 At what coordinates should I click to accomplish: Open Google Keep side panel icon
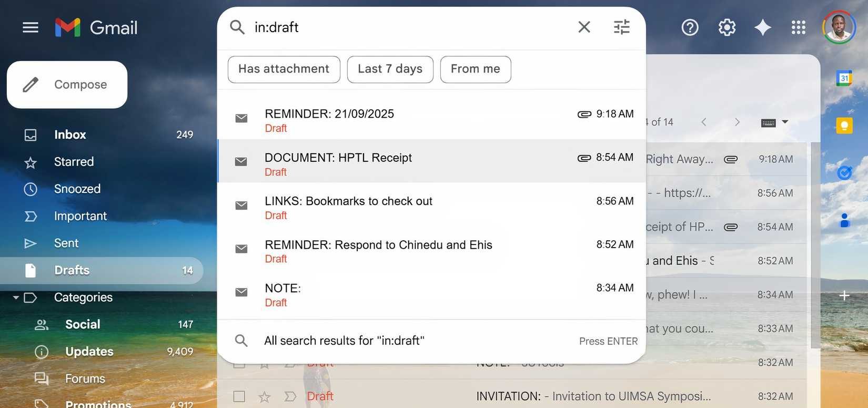(x=844, y=126)
